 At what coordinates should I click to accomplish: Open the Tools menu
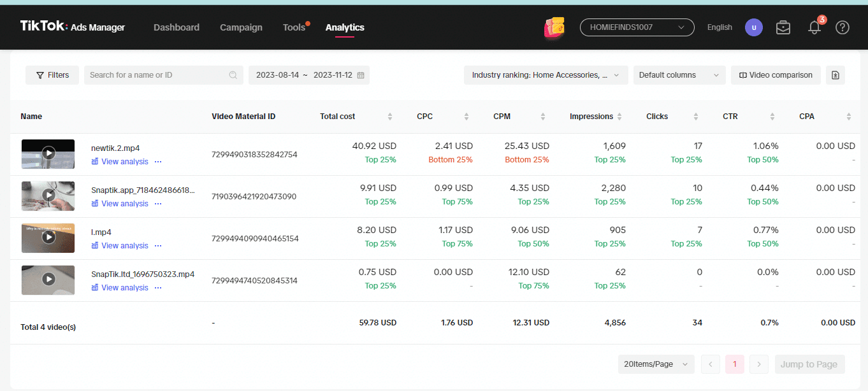click(x=294, y=27)
